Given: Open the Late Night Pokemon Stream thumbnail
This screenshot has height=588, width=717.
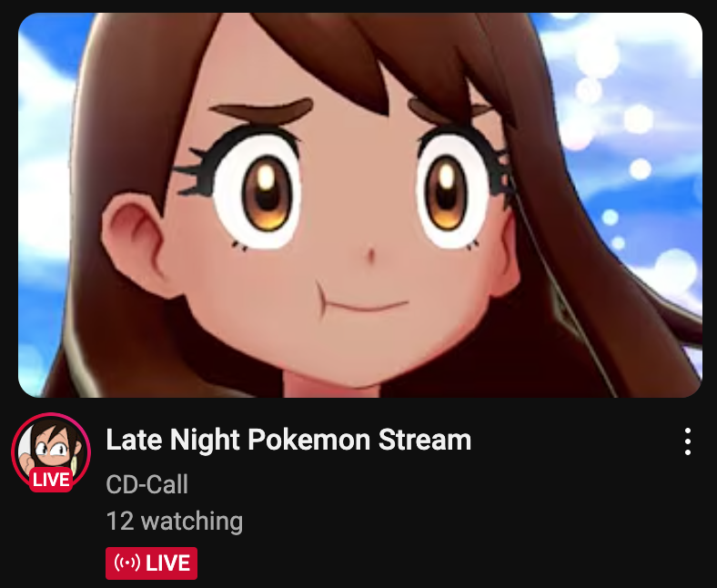Looking at the screenshot, I should pyautogui.click(x=360, y=205).
